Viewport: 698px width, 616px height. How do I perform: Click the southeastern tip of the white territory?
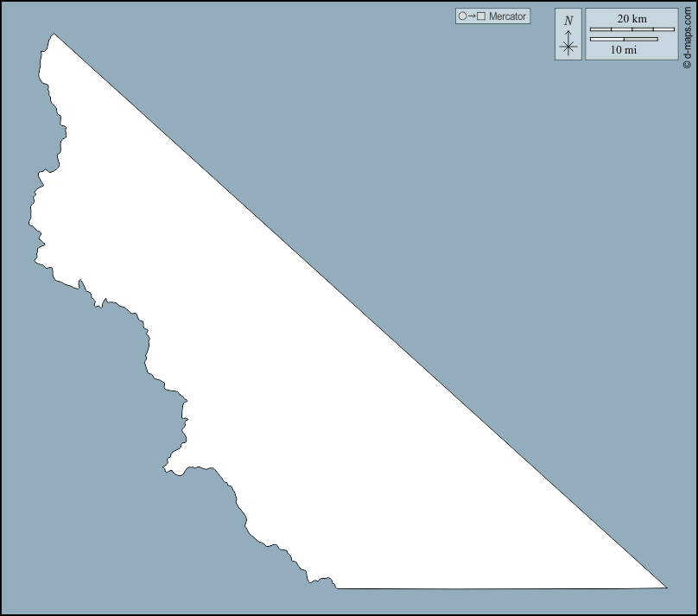(666, 587)
